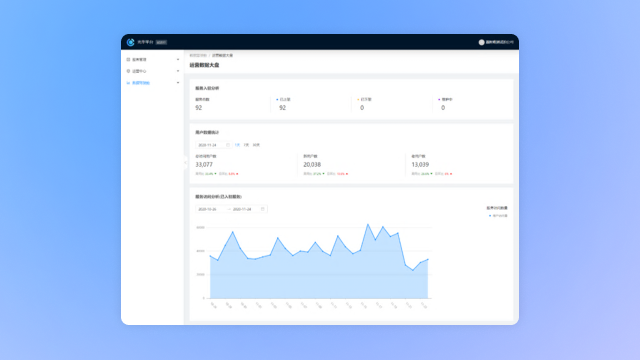Click the 13,039 users value
The image size is (640, 360).
point(420,164)
